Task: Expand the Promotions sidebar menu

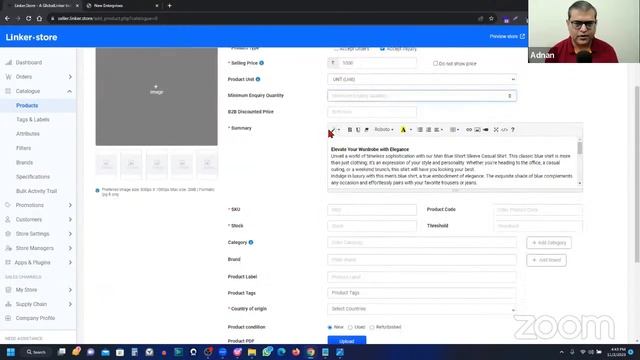Action: 70,205
